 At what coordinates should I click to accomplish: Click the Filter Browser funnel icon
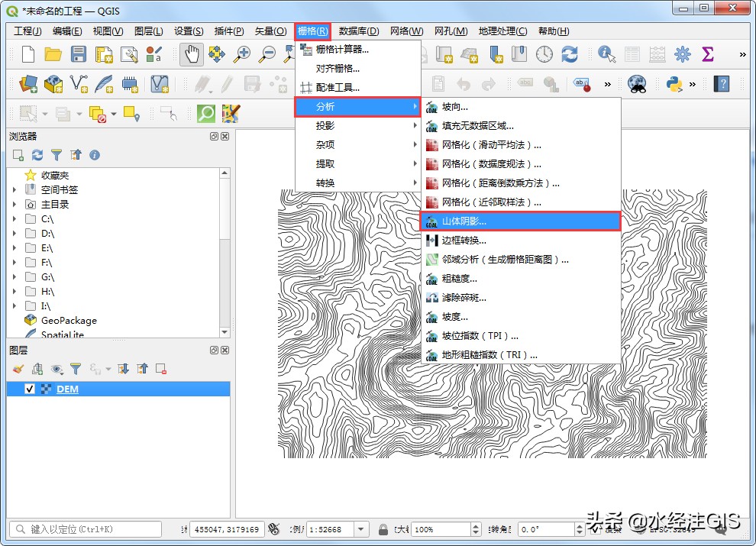[57, 155]
